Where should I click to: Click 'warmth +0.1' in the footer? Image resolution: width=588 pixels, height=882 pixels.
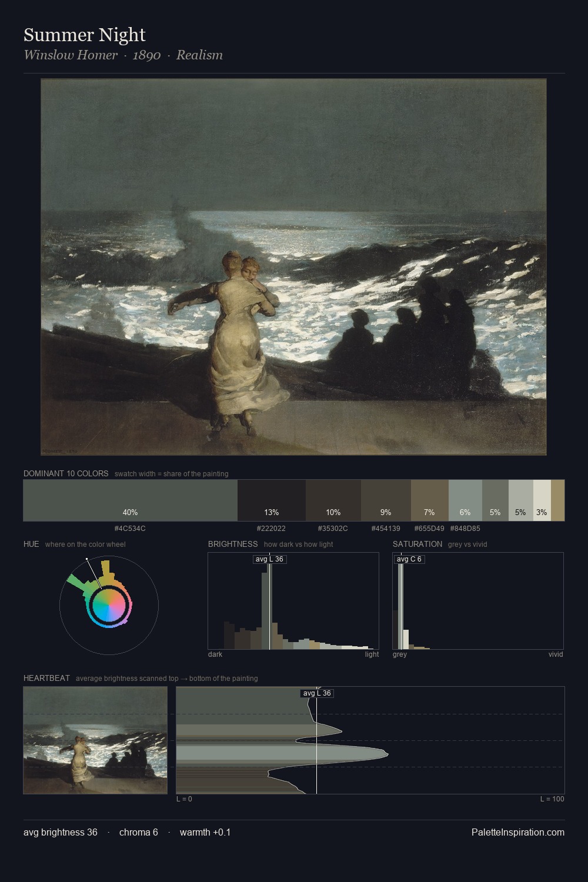pos(205,832)
